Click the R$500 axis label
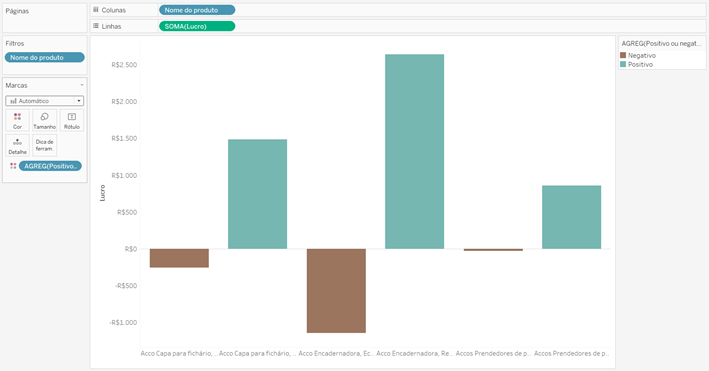Viewport: 709px width, 371px height. [127, 212]
